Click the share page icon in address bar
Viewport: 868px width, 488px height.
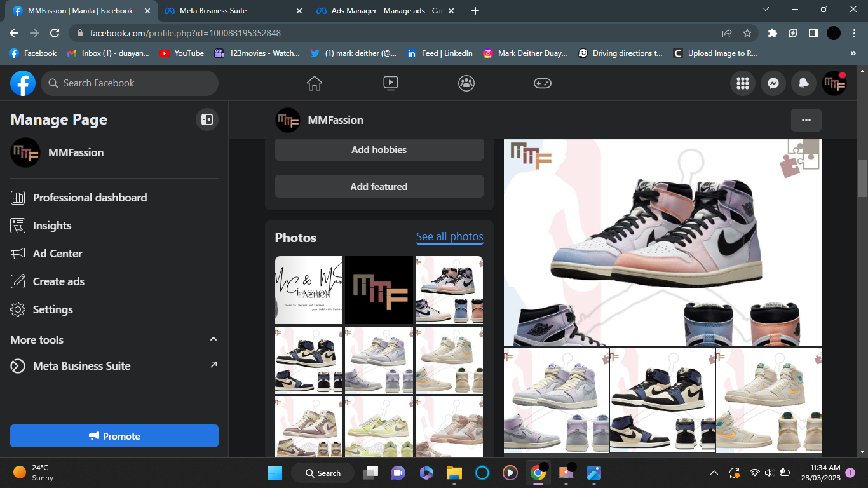[x=727, y=33]
